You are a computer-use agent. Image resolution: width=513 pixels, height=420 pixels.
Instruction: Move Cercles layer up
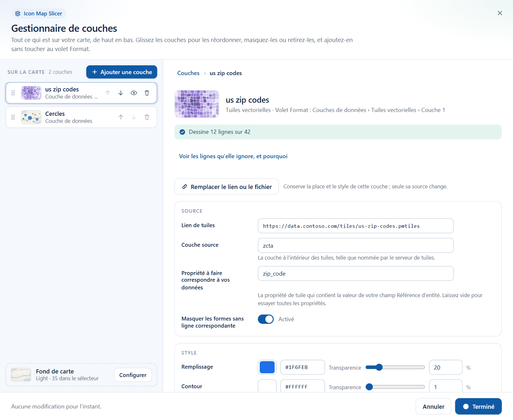[121, 117]
